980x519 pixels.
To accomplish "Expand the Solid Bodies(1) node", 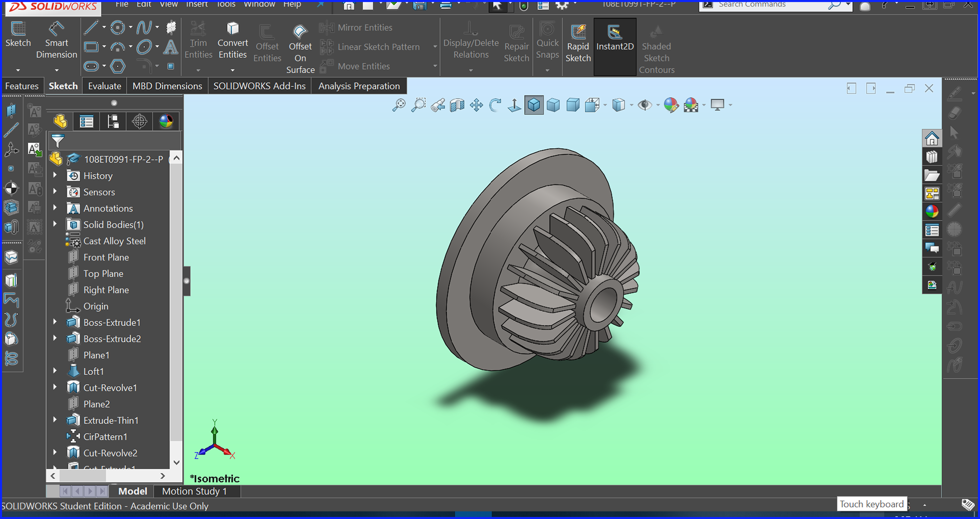I will coord(55,224).
